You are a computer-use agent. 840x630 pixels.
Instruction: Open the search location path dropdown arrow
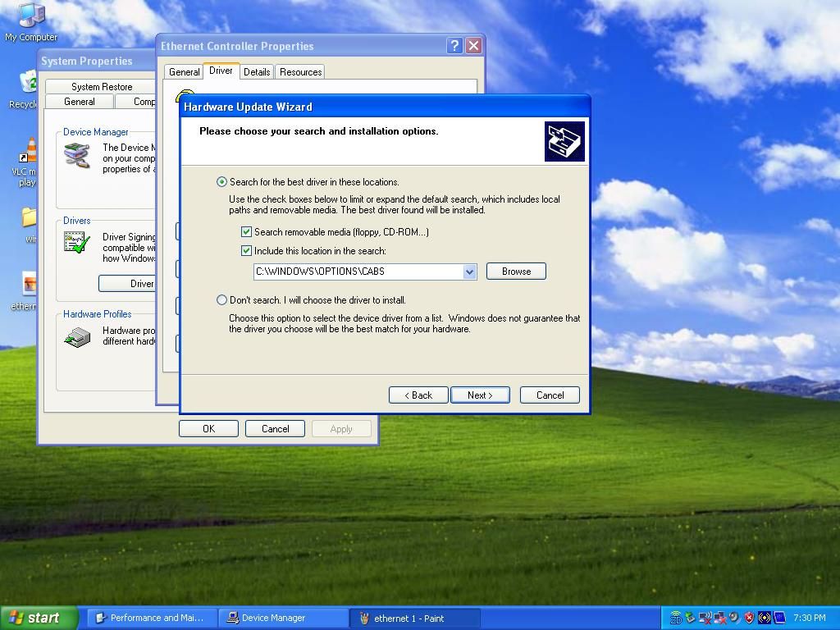[x=469, y=272]
